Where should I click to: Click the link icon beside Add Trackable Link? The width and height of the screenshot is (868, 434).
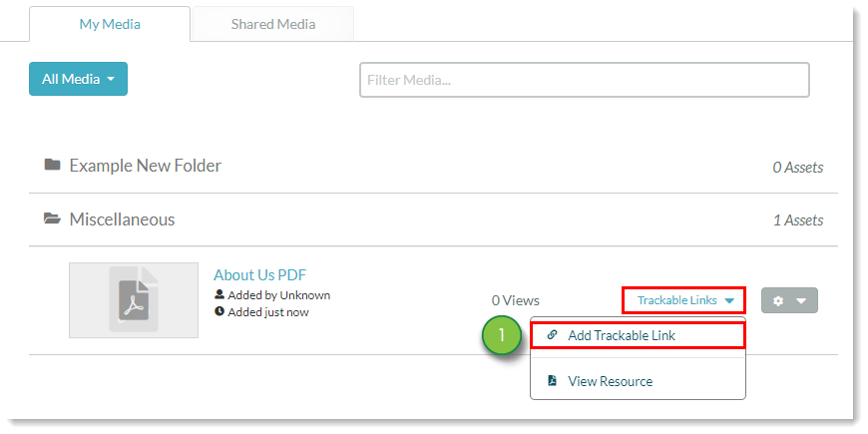tap(552, 335)
